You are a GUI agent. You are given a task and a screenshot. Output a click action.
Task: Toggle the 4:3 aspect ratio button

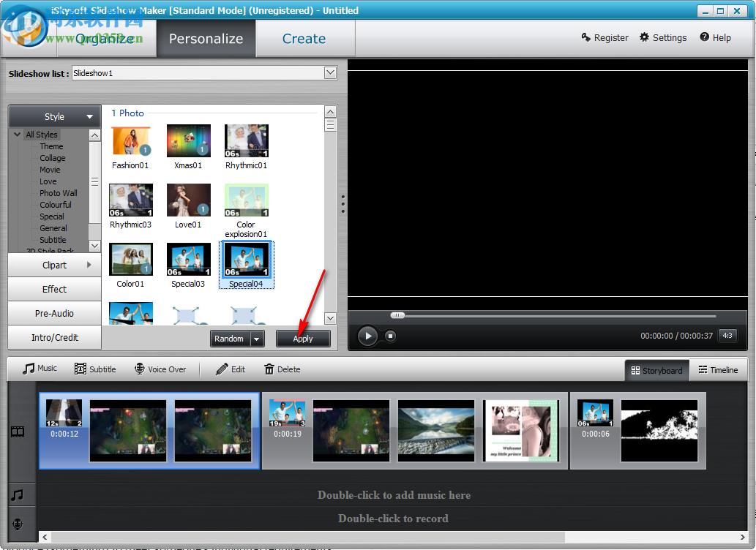[x=727, y=335]
